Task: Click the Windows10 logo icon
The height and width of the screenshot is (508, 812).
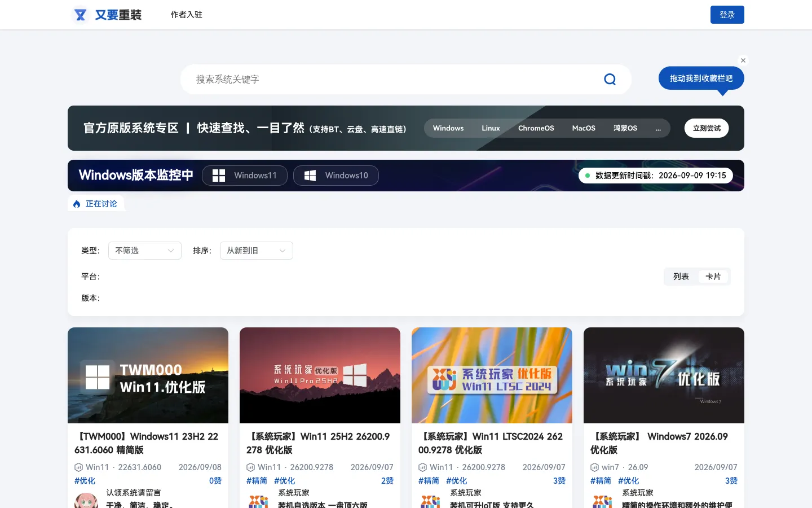Action: pyautogui.click(x=310, y=176)
